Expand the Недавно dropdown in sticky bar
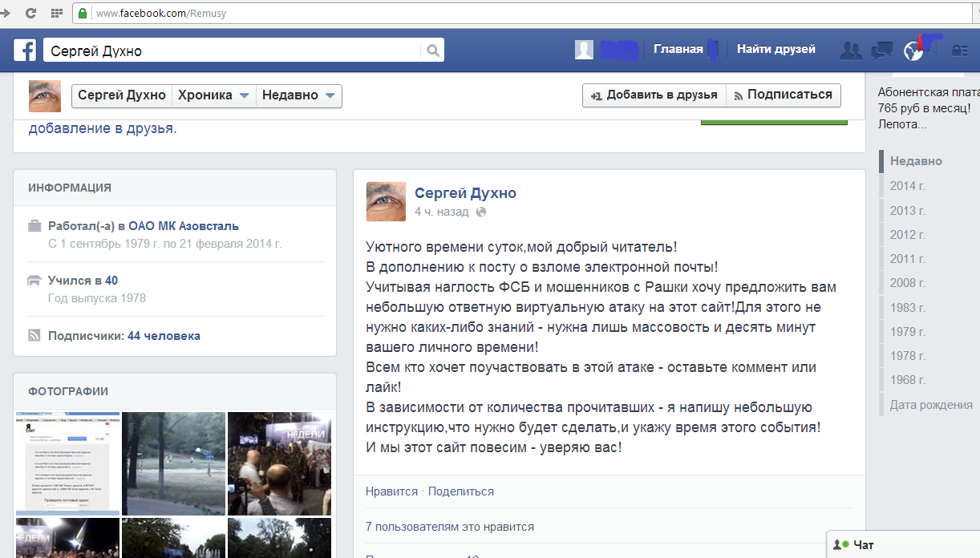The width and height of the screenshot is (980, 558). (x=299, y=95)
